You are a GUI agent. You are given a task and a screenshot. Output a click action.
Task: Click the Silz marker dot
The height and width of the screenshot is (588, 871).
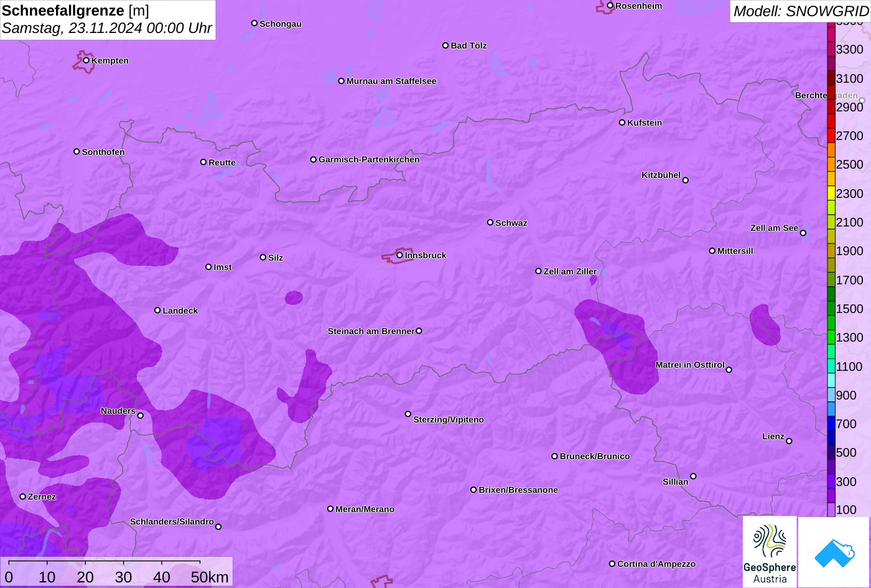coord(263,258)
